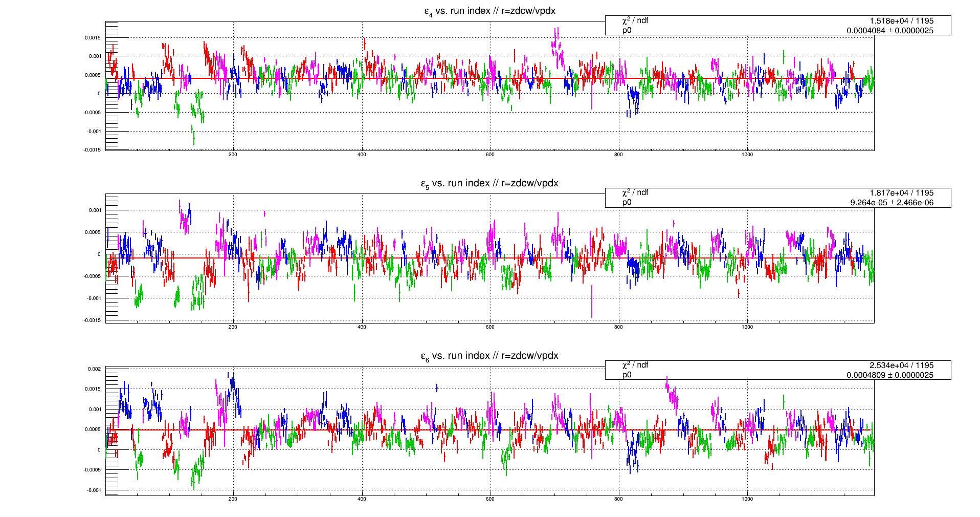The image size is (980, 517).
Task: Click y-axis label -0.0005 in ε4 plot
Action: [x=92, y=113]
